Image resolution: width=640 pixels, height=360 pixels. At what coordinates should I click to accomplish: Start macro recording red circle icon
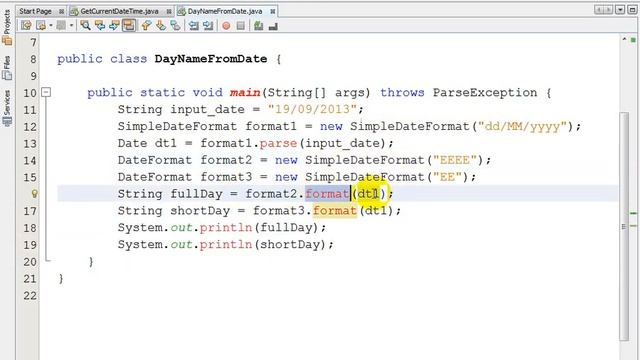pos(226,26)
